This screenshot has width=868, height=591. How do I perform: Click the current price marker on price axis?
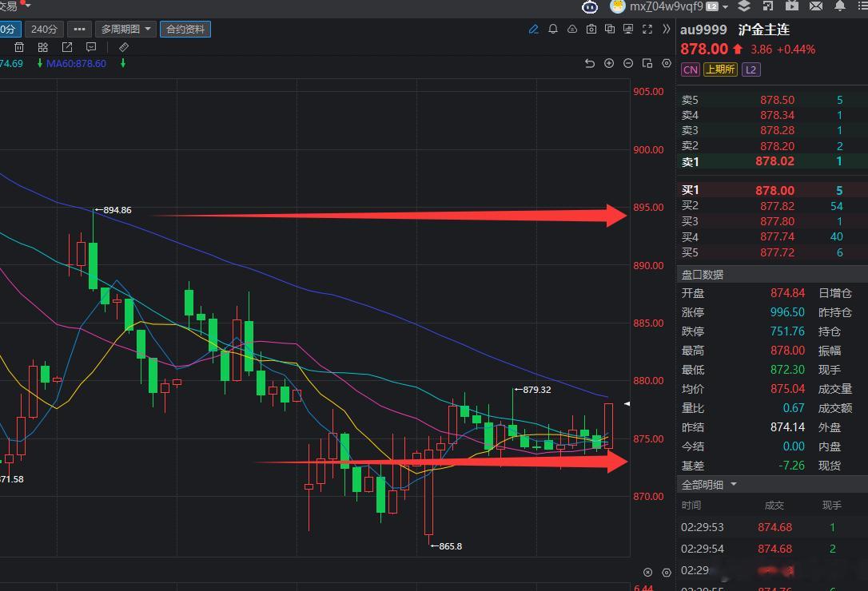coord(627,404)
